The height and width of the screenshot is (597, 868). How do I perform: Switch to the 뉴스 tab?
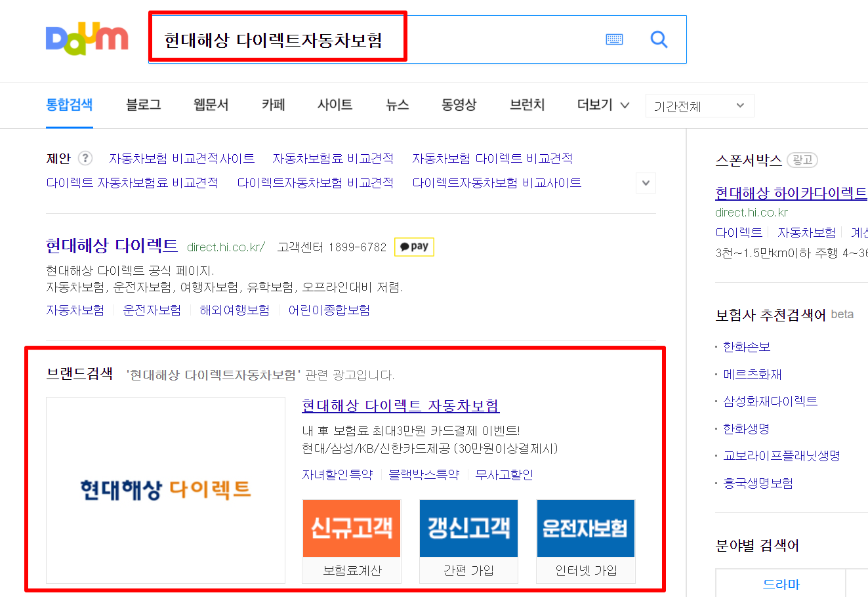click(398, 105)
